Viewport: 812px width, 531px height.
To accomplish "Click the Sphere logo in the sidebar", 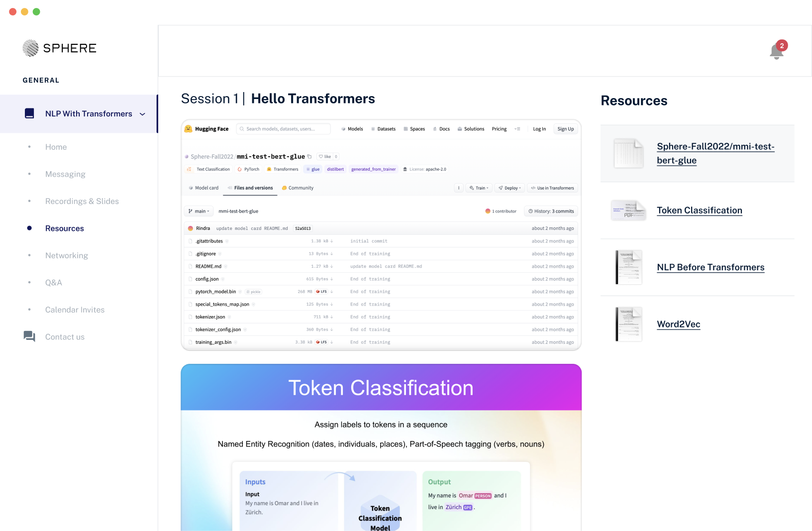I will (x=59, y=48).
